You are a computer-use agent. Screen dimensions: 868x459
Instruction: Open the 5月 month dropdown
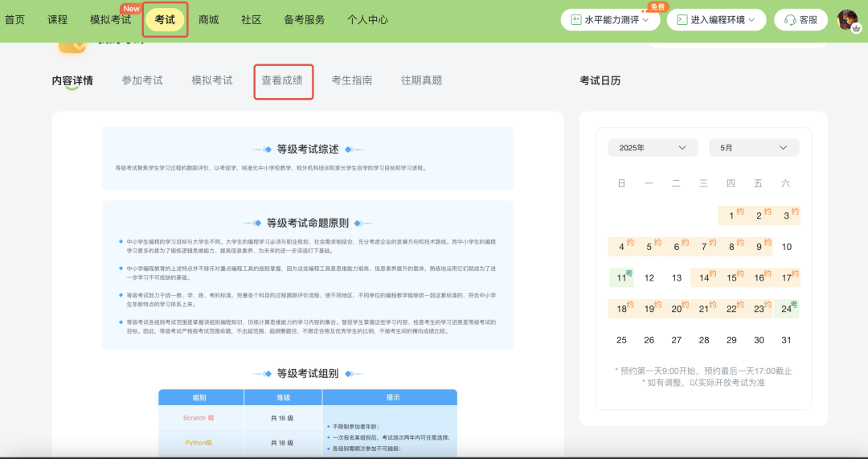[x=753, y=148]
